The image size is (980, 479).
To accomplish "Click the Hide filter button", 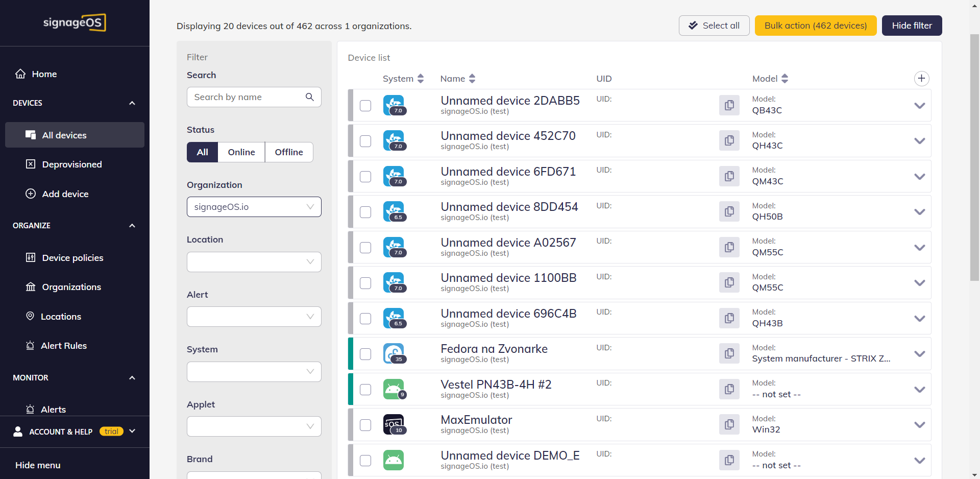I will coord(912,26).
